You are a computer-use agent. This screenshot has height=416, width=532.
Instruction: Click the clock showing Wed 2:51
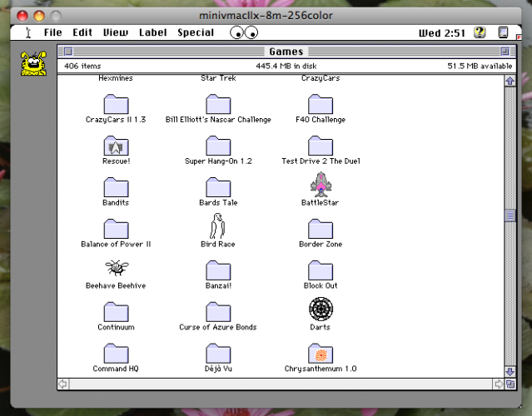pyautogui.click(x=442, y=33)
